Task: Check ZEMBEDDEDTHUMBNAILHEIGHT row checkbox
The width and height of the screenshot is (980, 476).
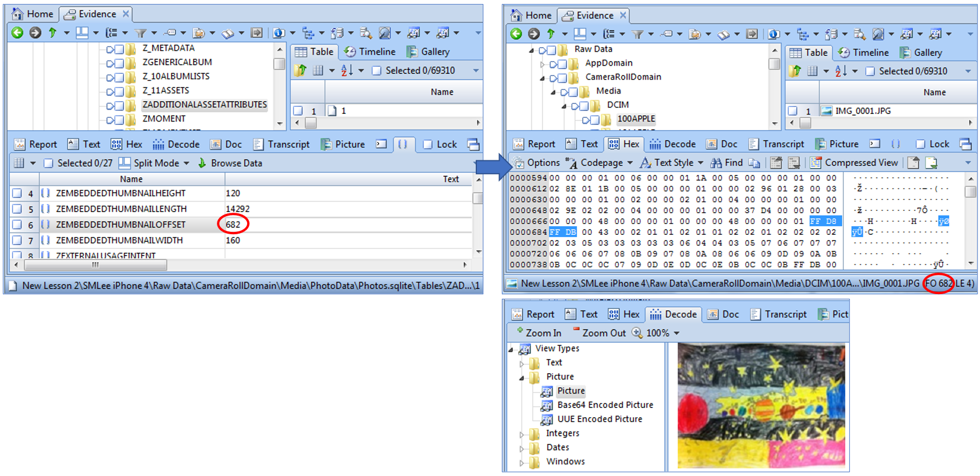Action: click(x=17, y=194)
